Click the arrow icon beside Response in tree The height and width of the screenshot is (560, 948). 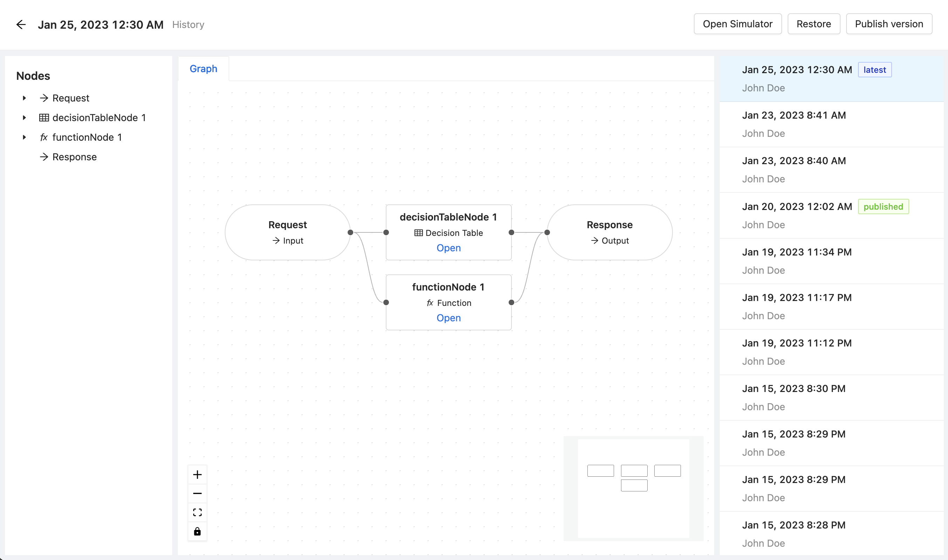[44, 157]
